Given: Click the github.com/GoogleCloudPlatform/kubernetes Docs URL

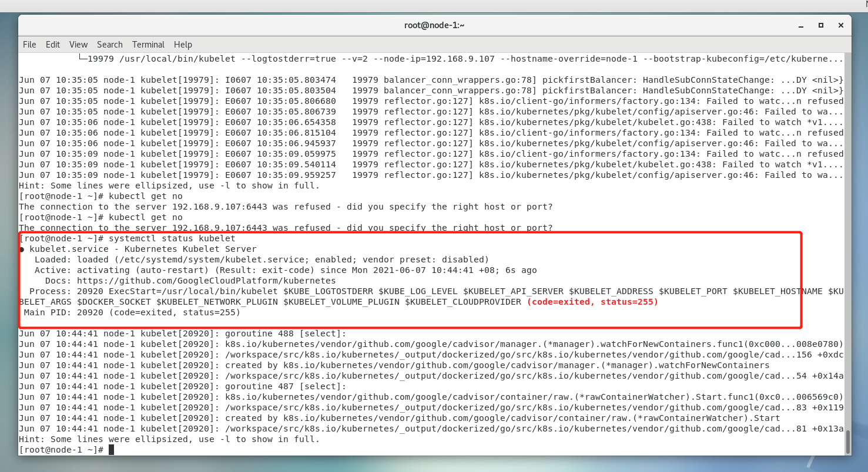Looking at the screenshot, I should (x=206, y=281).
